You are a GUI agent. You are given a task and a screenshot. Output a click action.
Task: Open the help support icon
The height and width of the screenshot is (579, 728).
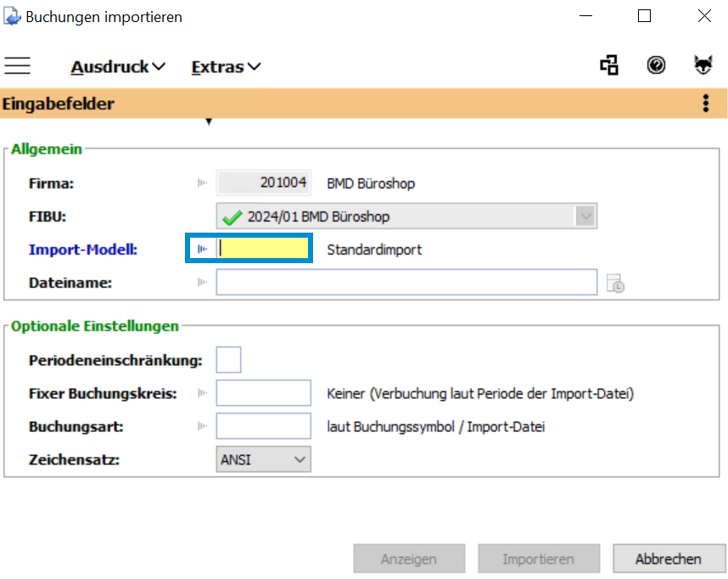point(656,65)
